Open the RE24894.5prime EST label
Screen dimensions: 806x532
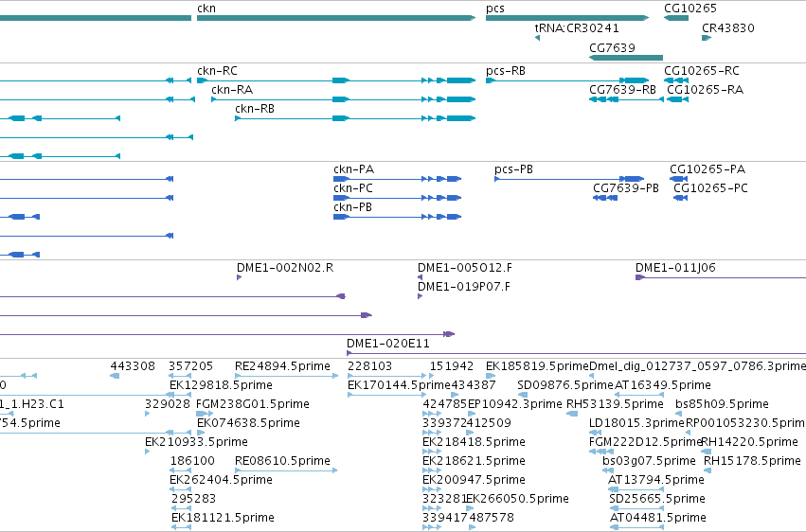click(282, 366)
